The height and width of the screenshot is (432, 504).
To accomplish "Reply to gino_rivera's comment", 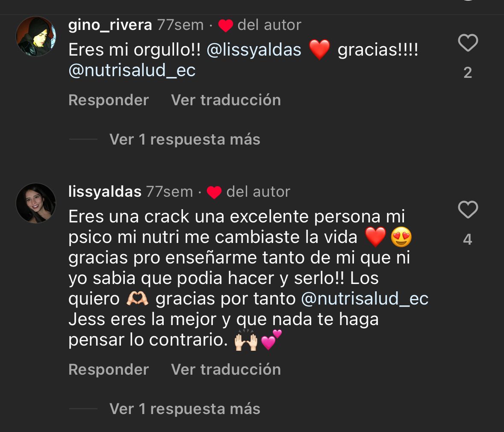I will tap(109, 100).
